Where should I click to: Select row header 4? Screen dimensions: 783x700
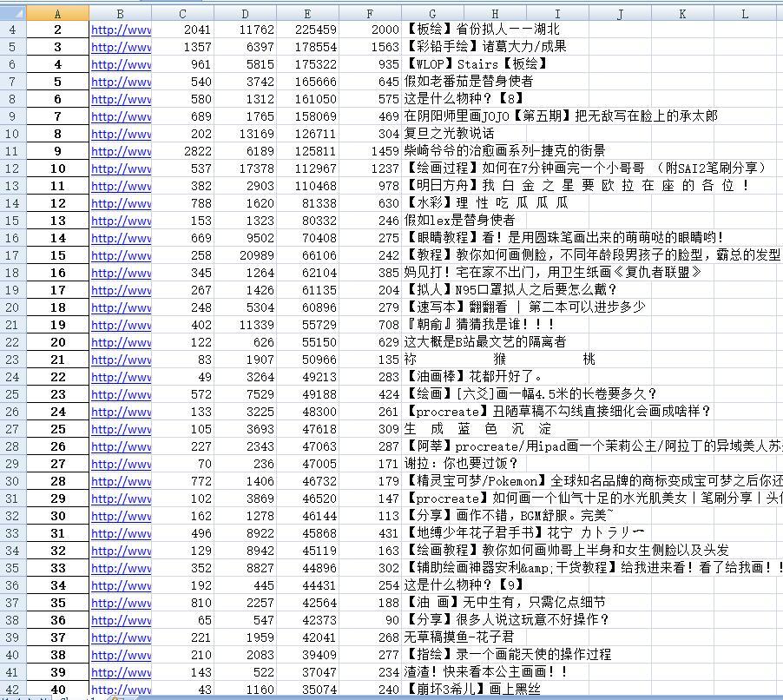pos(13,30)
